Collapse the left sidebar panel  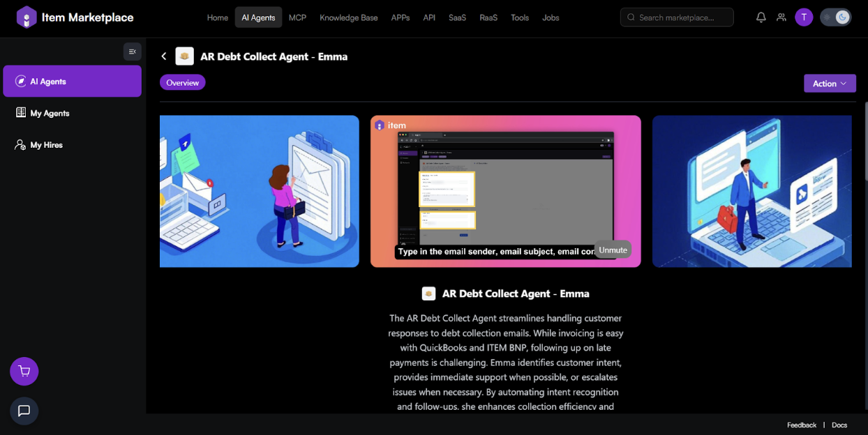[x=132, y=52]
